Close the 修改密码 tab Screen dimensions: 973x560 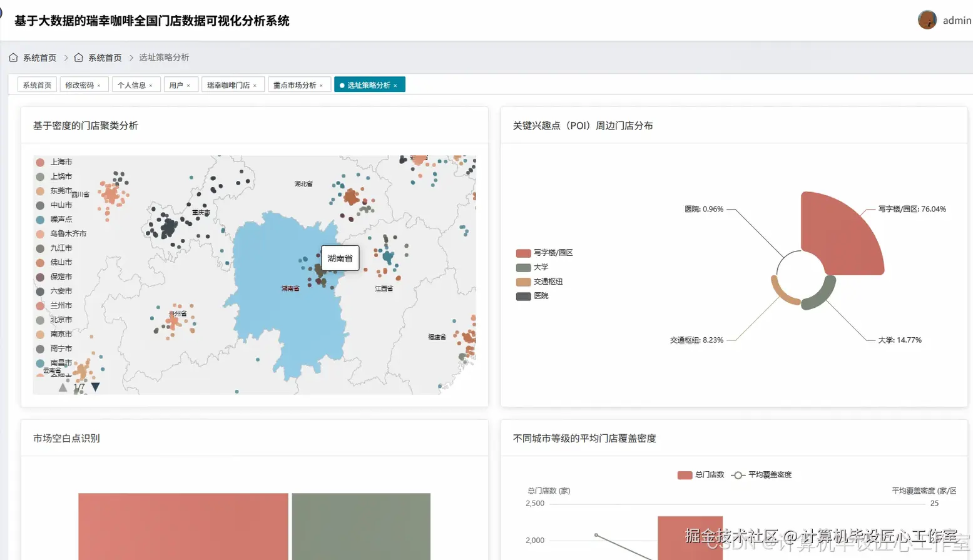(99, 86)
